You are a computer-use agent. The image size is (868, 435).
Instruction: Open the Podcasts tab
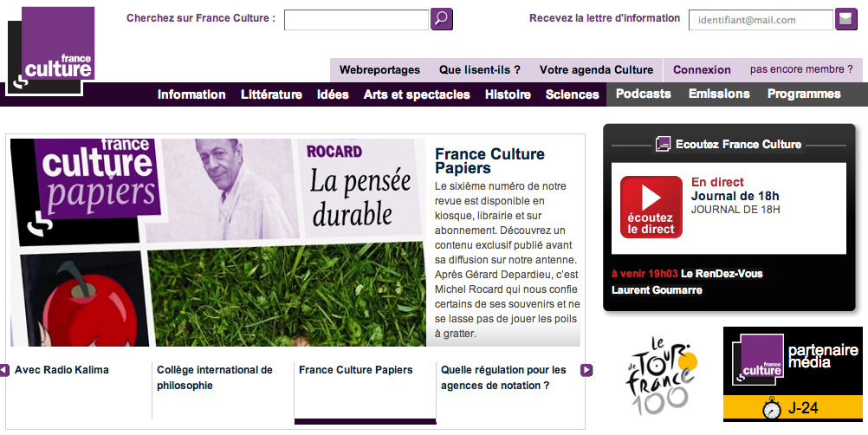(x=644, y=94)
